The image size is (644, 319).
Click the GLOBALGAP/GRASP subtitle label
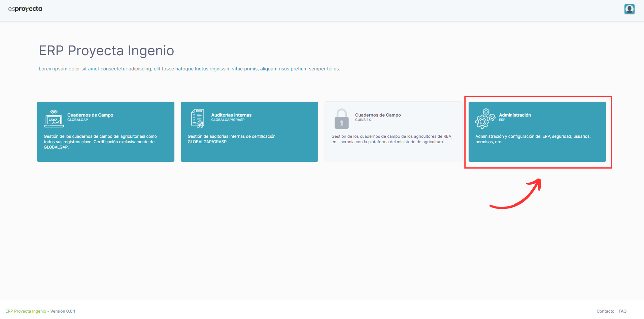point(228,120)
